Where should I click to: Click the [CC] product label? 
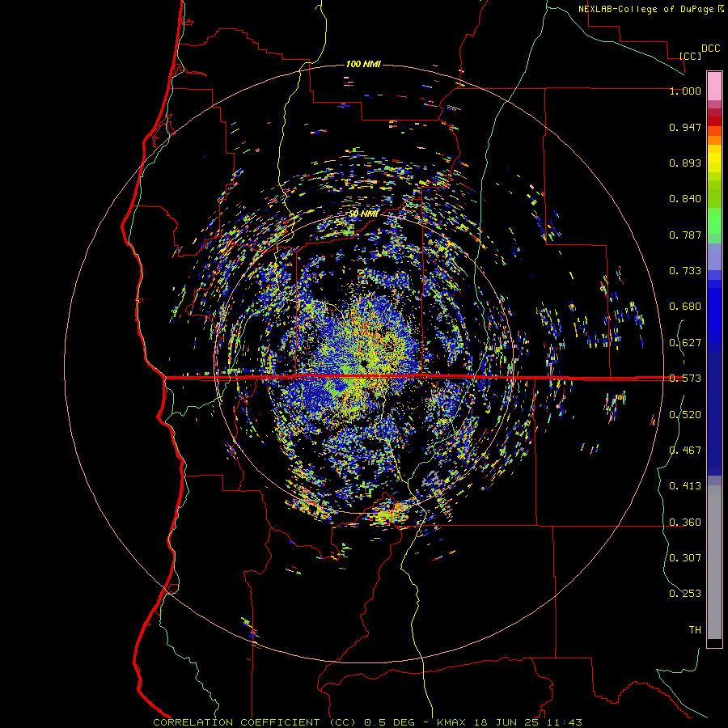(x=690, y=56)
